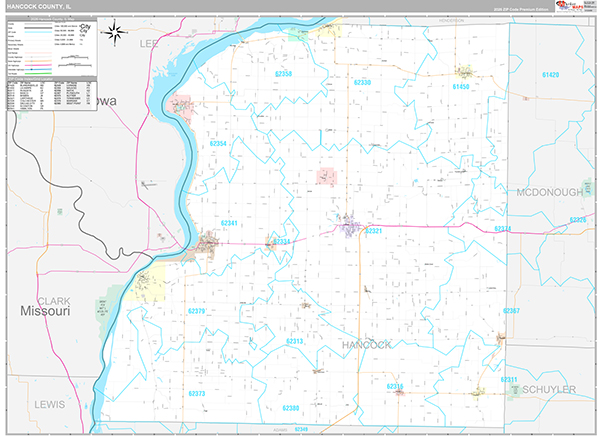Click the ADAMS county label at bottom
This screenshot has height=436, width=600.
(280, 430)
